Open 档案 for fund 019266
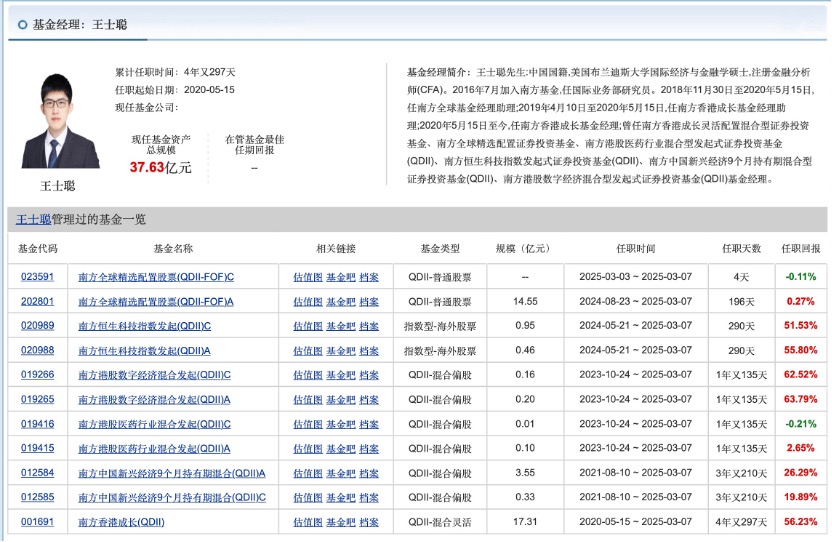 tap(369, 375)
